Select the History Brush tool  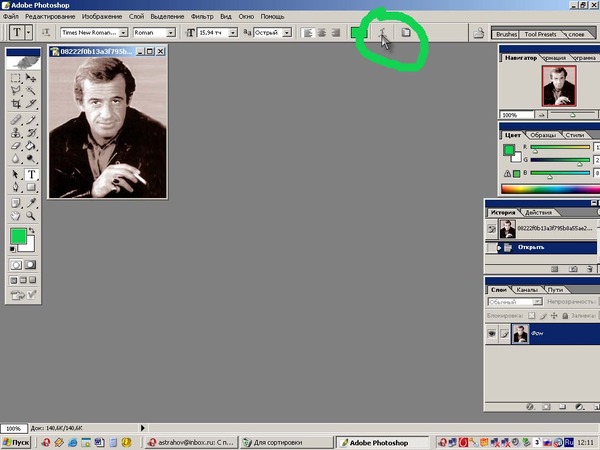[31, 133]
